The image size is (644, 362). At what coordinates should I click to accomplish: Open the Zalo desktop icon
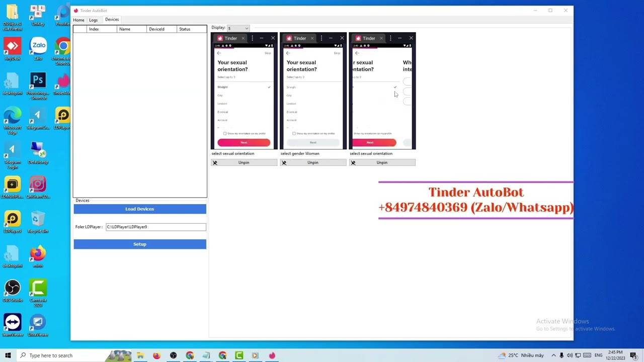point(38,48)
